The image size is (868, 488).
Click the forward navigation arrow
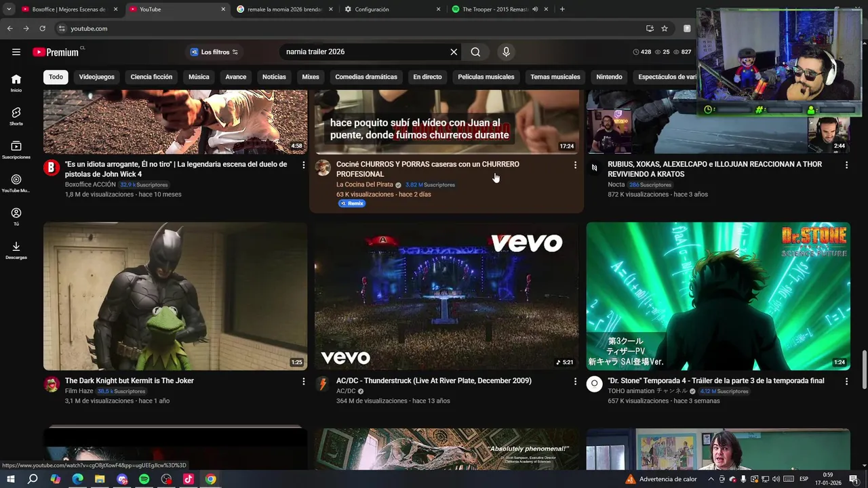(26, 28)
